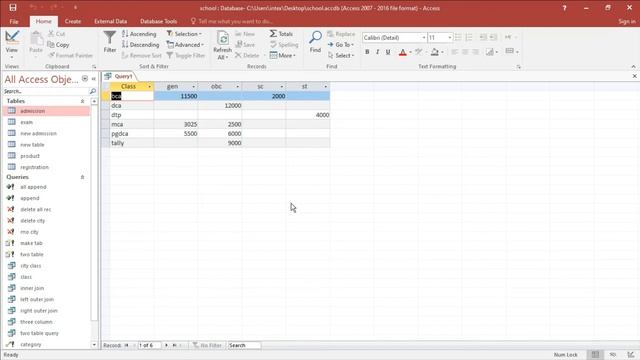Open the Class column dropdown
640x360 pixels.
pos(149,87)
